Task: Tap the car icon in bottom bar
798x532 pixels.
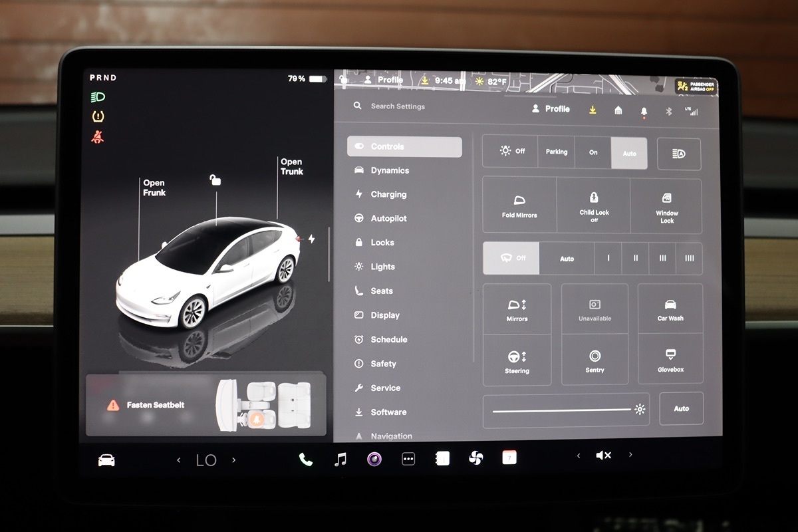Action: pos(106,460)
